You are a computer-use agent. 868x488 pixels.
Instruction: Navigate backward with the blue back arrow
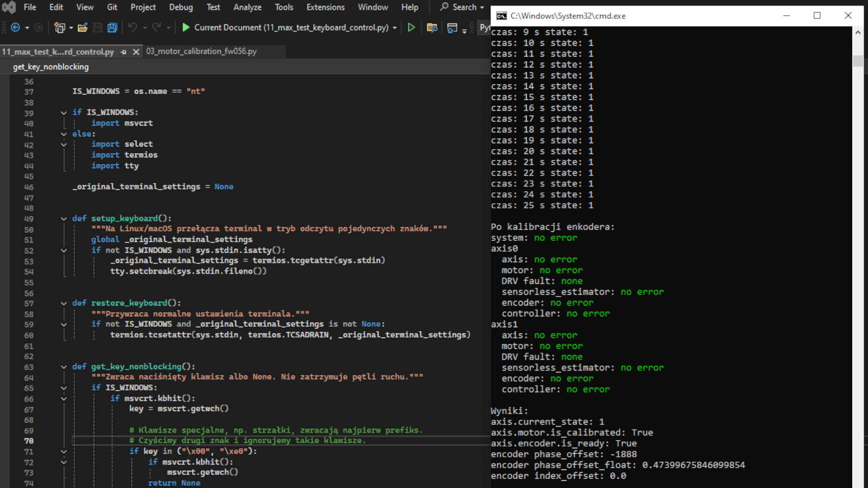pyautogui.click(x=15, y=28)
